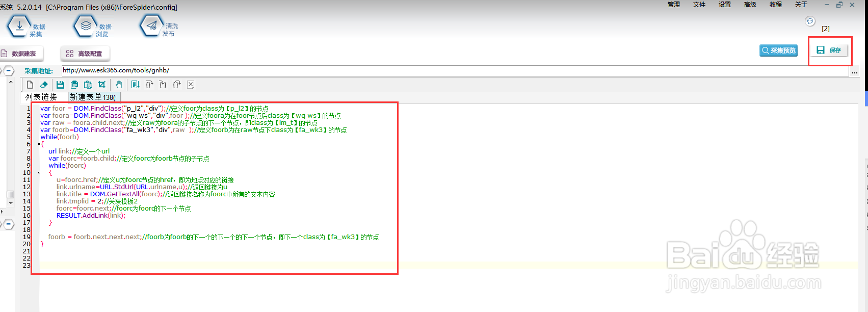Click the 采集预览 preview button
The width and height of the screenshot is (868, 312).
(x=778, y=50)
